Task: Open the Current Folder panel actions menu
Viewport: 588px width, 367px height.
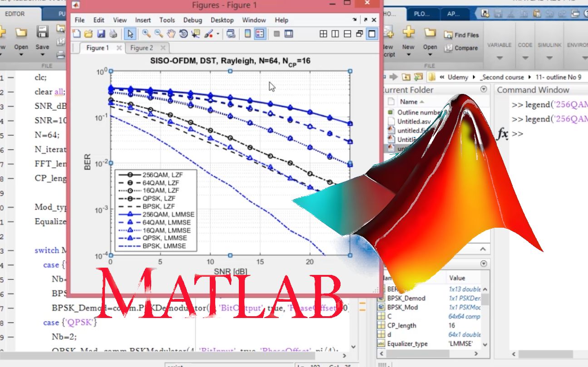Action: [x=484, y=89]
